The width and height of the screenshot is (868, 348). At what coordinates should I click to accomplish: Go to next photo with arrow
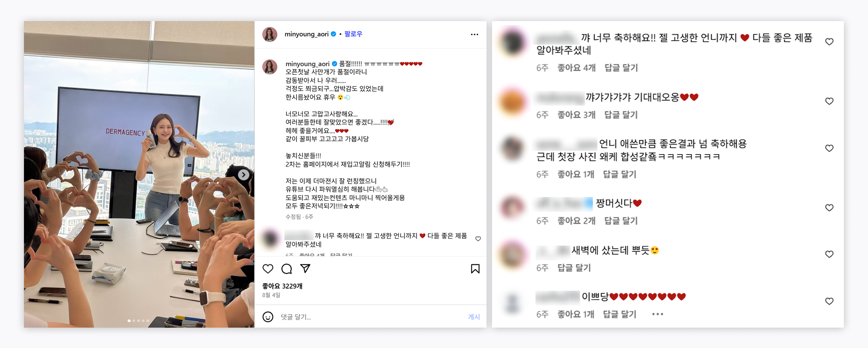[x=244, y=175]
